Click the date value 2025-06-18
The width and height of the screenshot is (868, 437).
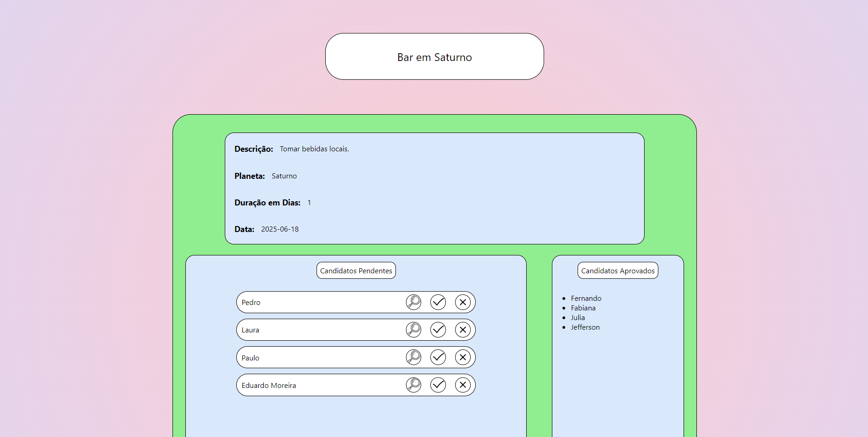[280, 229]
